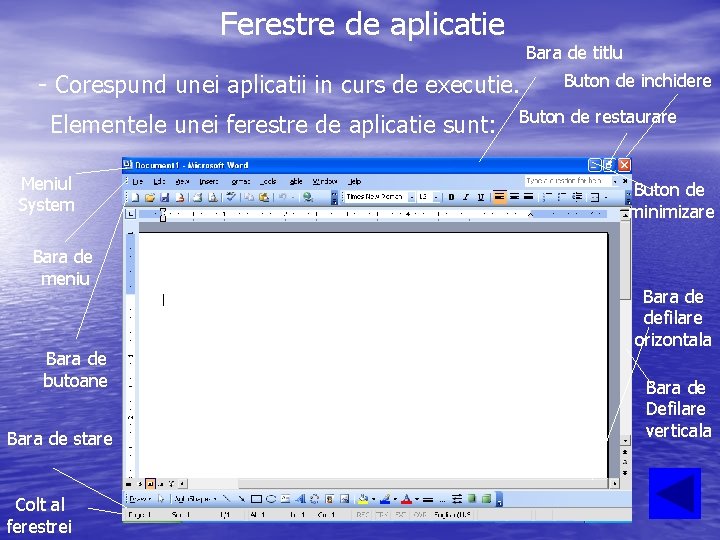Insert Clip Art from Drawing toolbar
This screenshot has height=540, width=720.
[329, 499]
